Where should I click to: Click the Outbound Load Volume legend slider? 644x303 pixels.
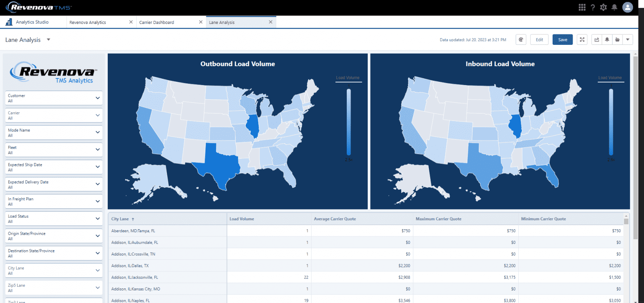point(348,122)
